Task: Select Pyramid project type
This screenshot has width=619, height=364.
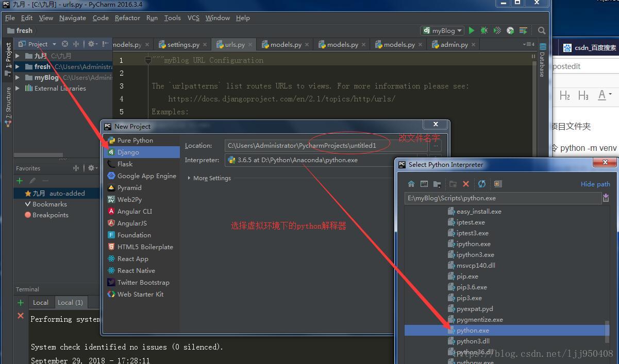Action: (142, 187)
